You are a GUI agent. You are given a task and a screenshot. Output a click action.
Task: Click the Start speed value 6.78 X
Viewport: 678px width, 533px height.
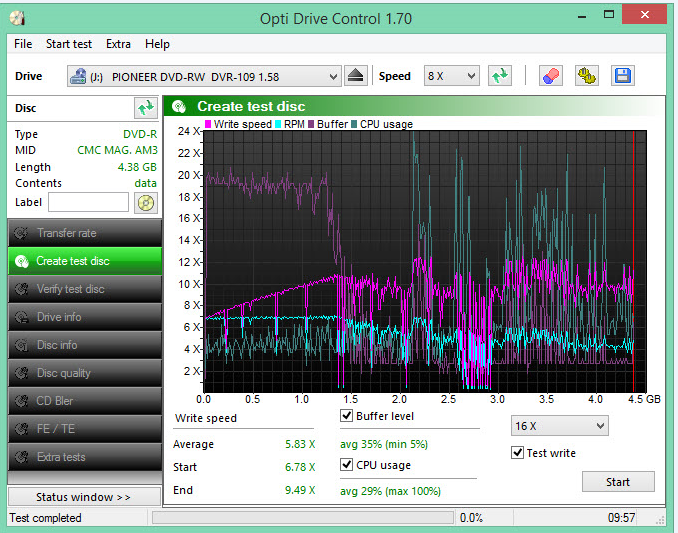coord(300,467)
